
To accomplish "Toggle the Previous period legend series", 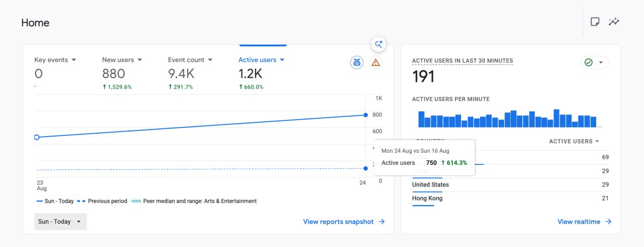I will coord(104,201).
